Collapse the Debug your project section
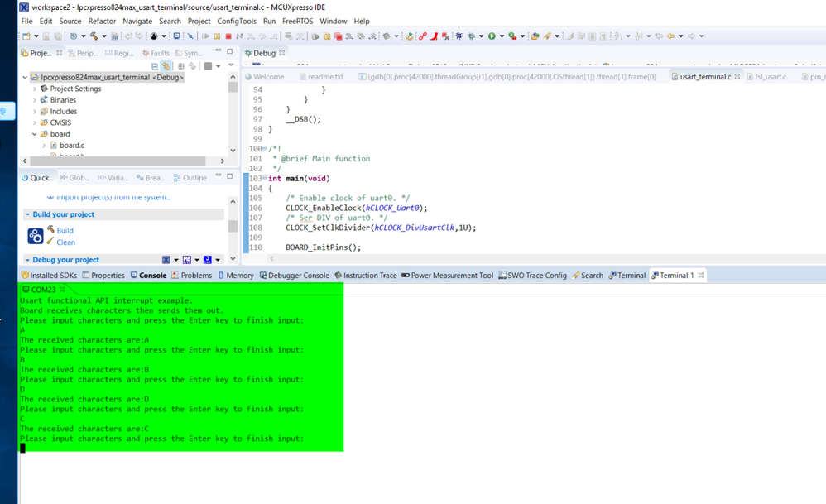The width and height of the screenshot is (826, 504). [x=27, y=260]
